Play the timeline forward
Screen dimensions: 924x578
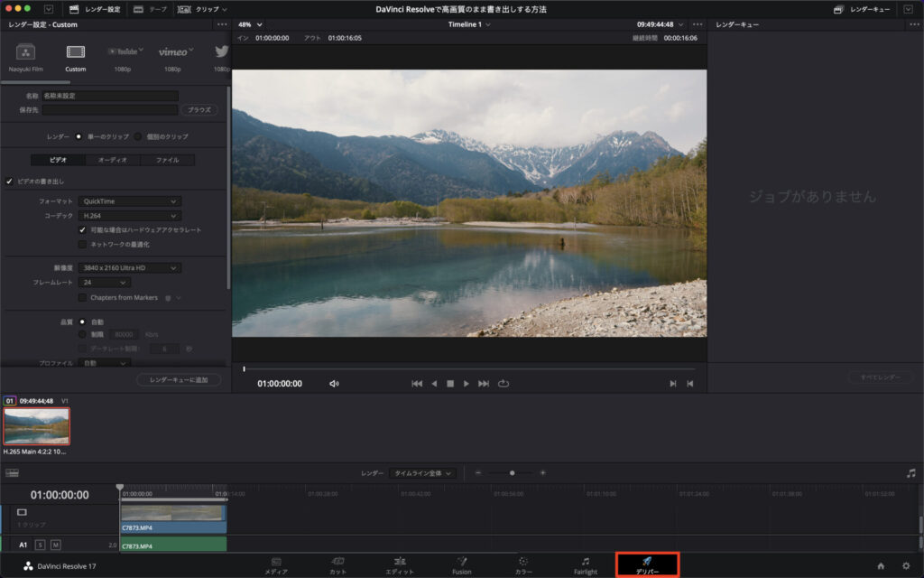click(467, 383)
